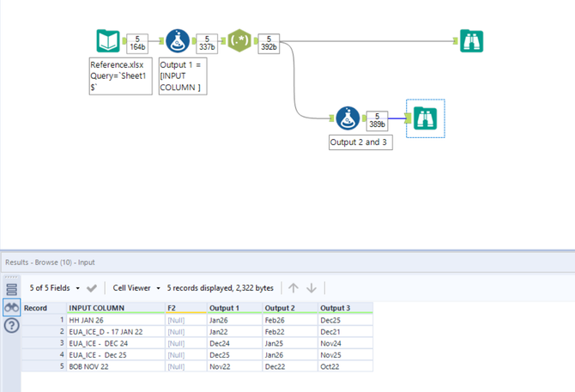This screenshot has height=392, width=575.
Task: Click the Output 3 column header
Action: (x=346, y=308)
